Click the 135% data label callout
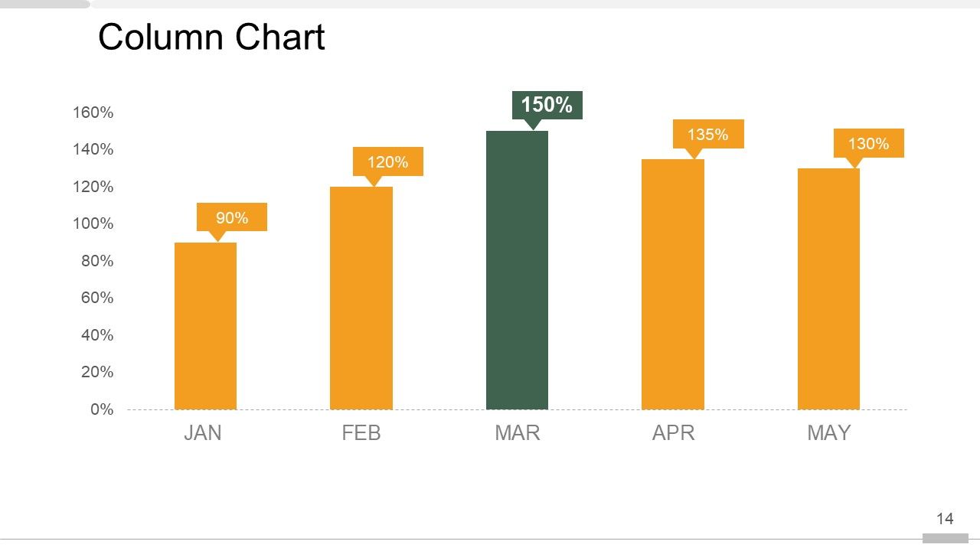The image size is (980, 551). coord(707,135)
